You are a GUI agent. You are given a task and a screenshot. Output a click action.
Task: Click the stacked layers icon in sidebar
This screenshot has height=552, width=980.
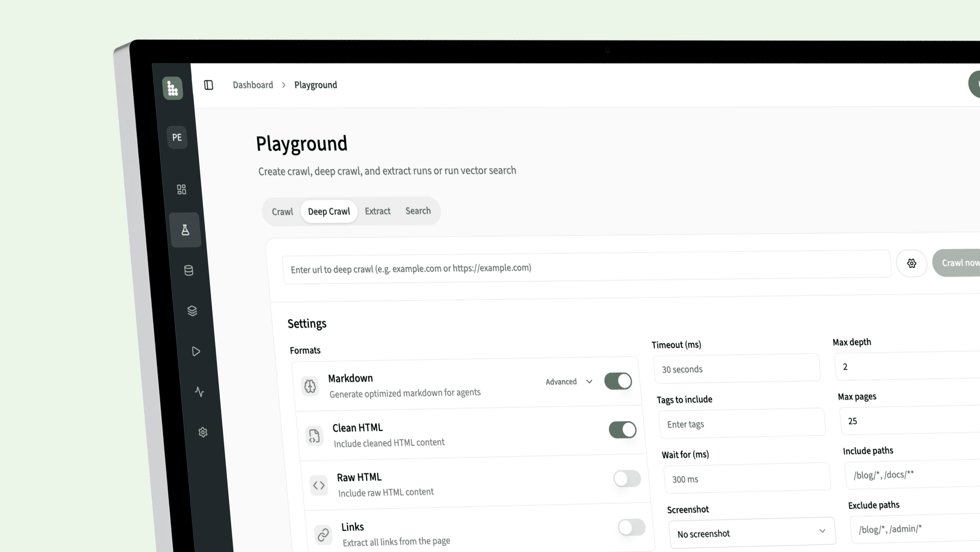pos(192,311)
